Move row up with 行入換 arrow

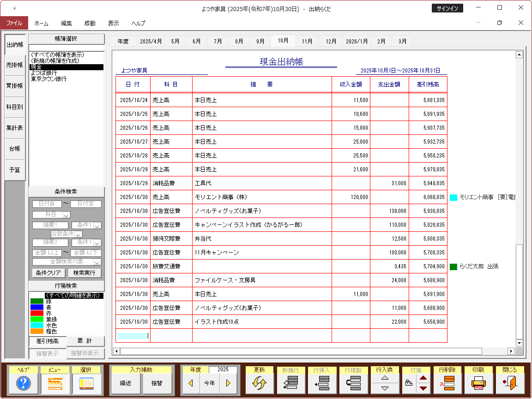click(385, 378)
